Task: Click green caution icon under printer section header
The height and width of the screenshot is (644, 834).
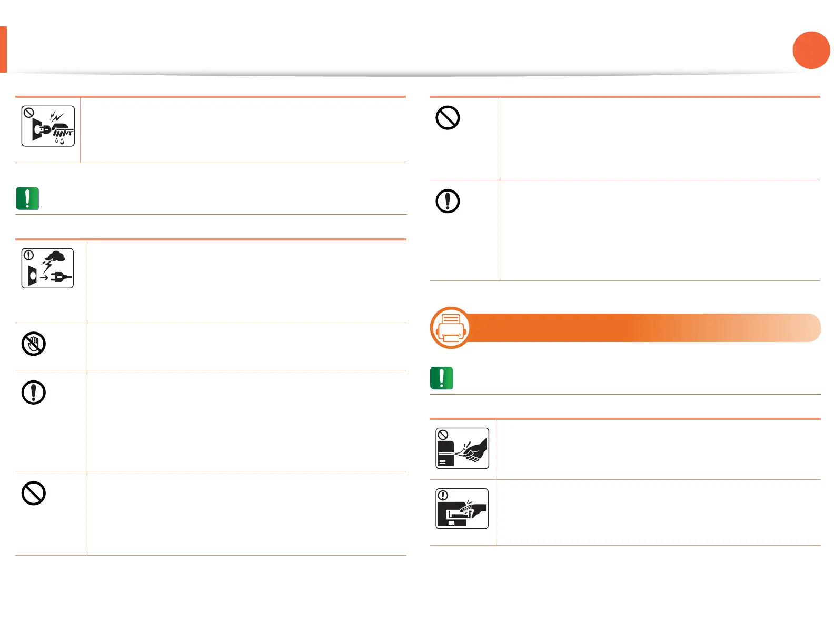Action: coord(442,378)
